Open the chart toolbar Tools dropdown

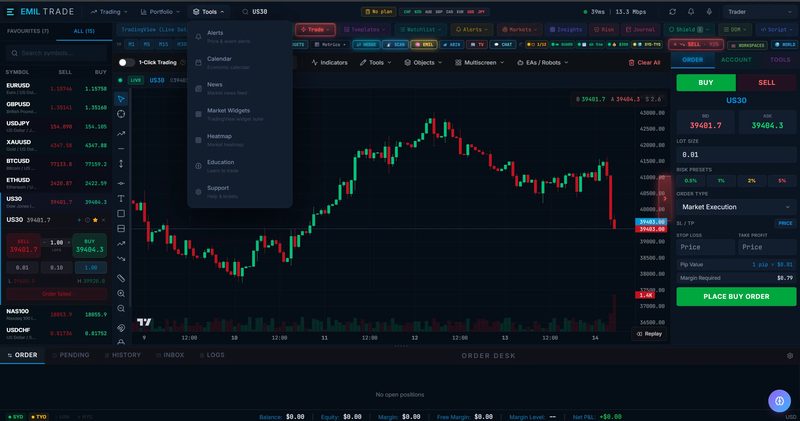(x=376, y=62)
